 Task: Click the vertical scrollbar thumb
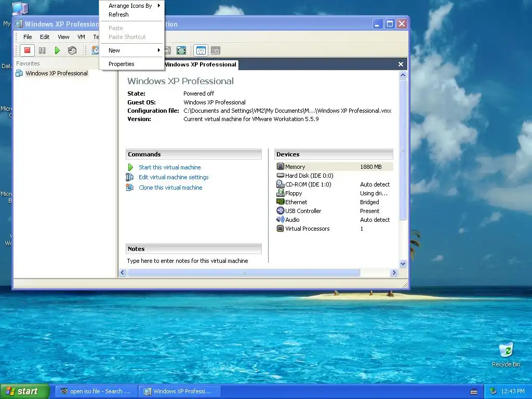coord(403,150)
